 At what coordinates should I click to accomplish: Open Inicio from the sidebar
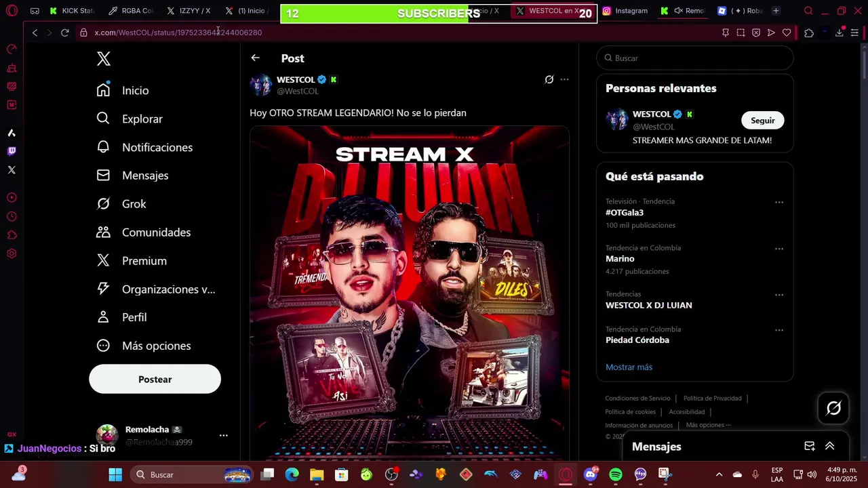tap(123, 90)
